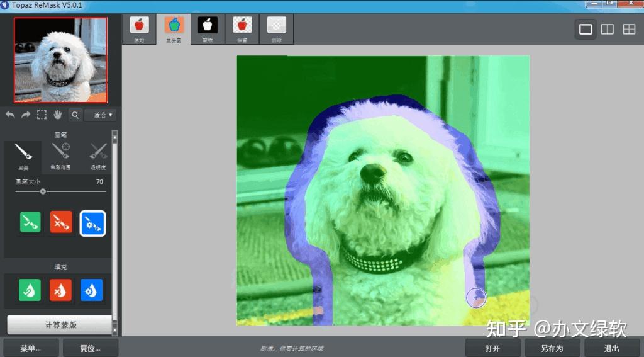644x357 pixels.
Task: Activate the hand pan tool
Action: [58, 115]
